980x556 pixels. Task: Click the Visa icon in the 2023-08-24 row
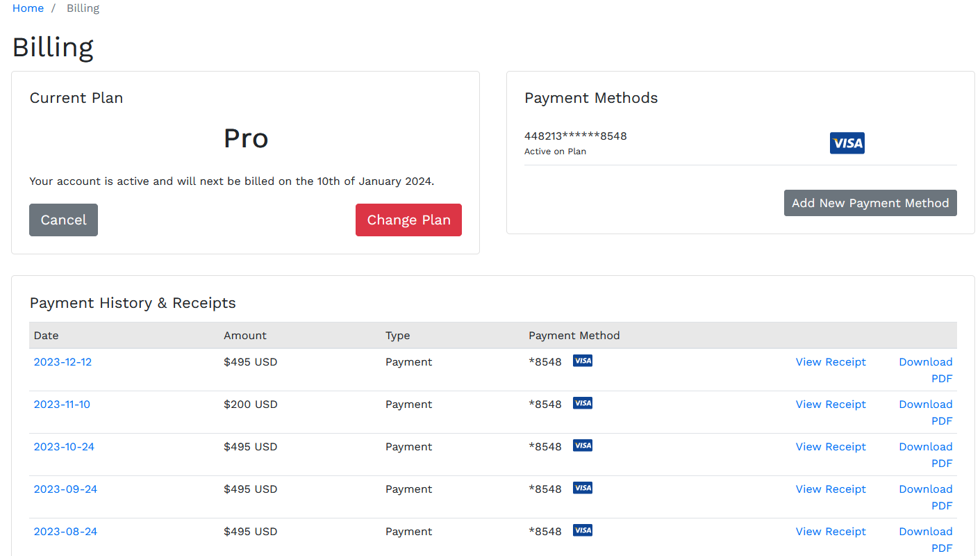(x=583, y=530)
